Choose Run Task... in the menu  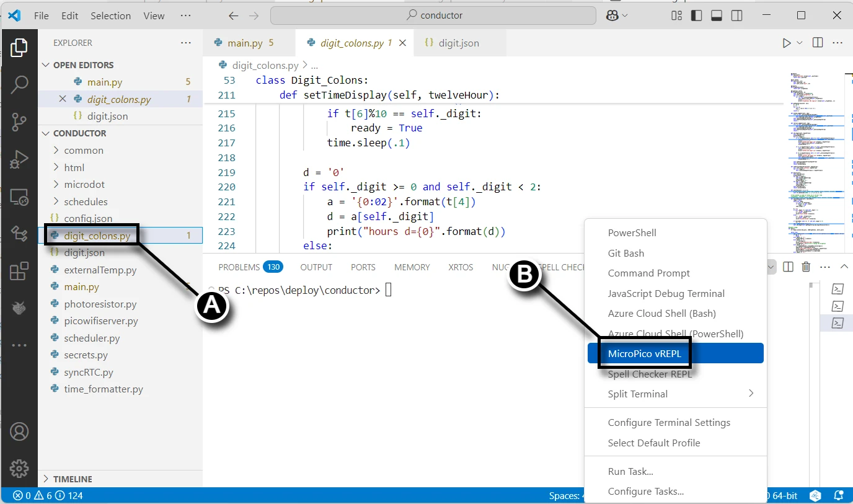tap(676, 471)
